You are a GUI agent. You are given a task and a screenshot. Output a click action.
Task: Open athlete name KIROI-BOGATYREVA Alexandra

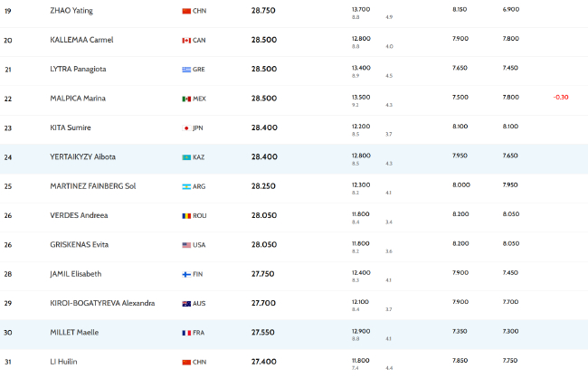[x=102, y=303]
